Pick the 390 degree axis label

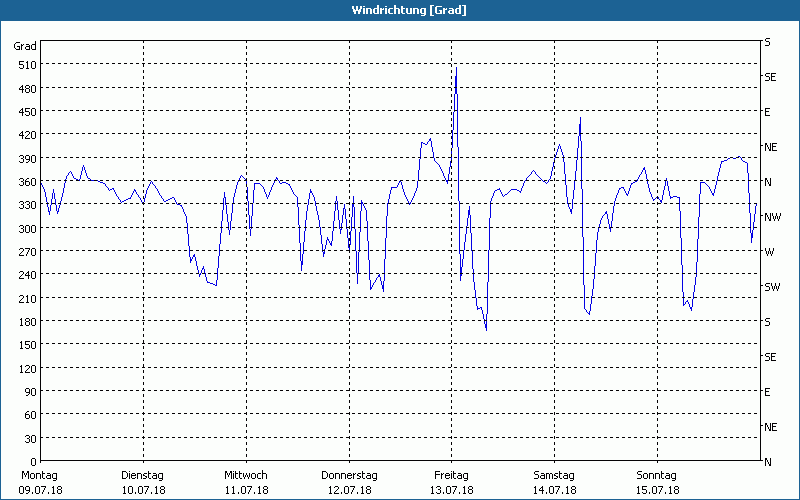(28, 159)
